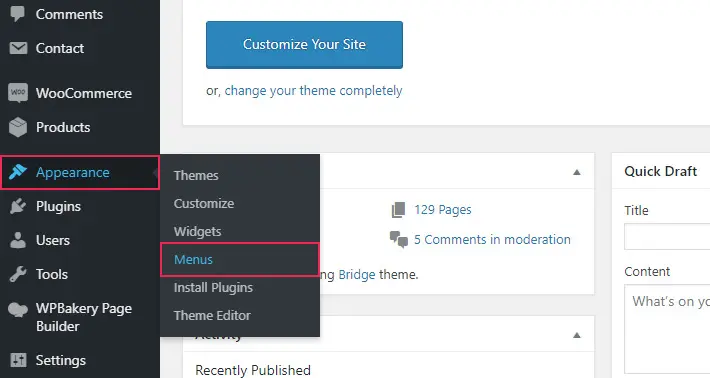Click the Bridge theme link
This screenshot has width=710, height=378.
(357, 274)
